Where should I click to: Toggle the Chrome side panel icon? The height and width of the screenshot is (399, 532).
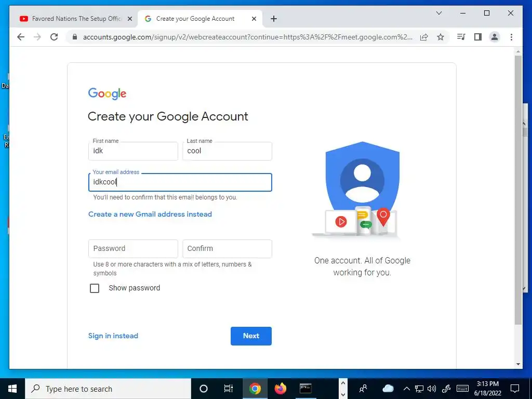pos(478,37)
